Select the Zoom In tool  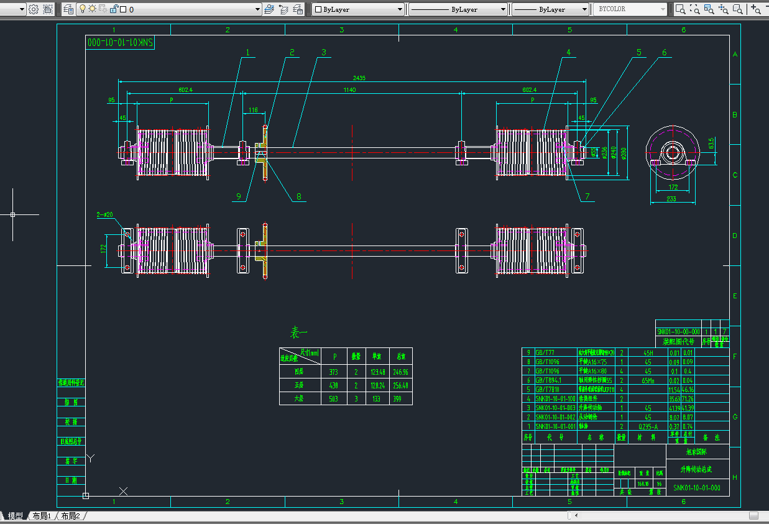click(755, 9)
